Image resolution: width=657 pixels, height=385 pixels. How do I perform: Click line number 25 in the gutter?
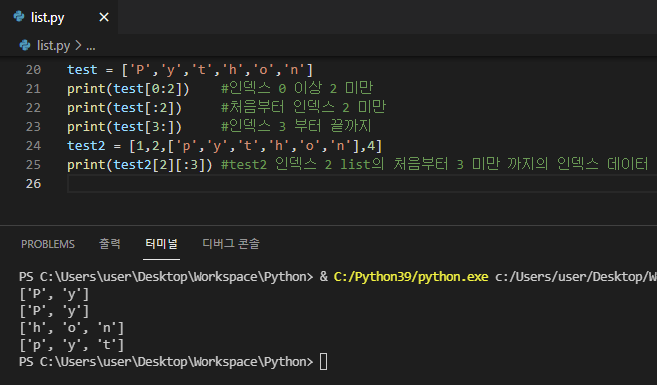click(33, 165)
